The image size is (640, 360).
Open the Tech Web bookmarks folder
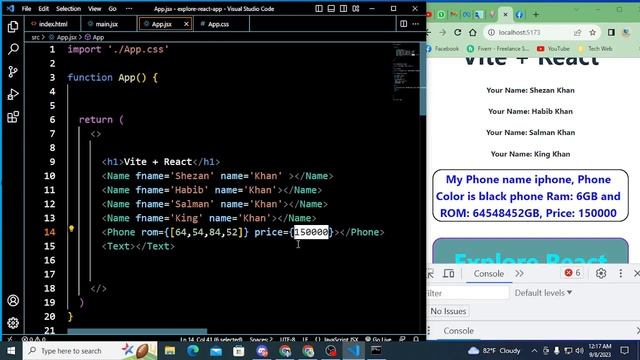[595, 49]
